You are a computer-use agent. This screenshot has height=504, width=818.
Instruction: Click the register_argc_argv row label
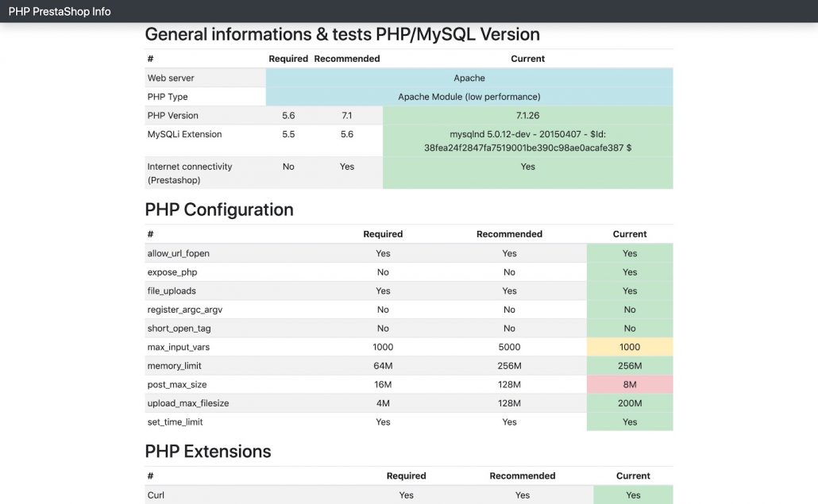(183, 310)
